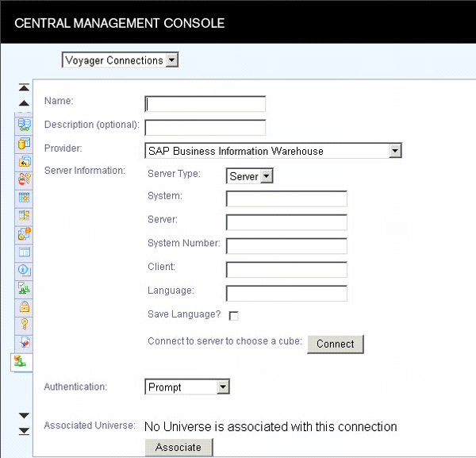Click the Connect button
Viewport: 476px width, 458px height.
(336, 344)
